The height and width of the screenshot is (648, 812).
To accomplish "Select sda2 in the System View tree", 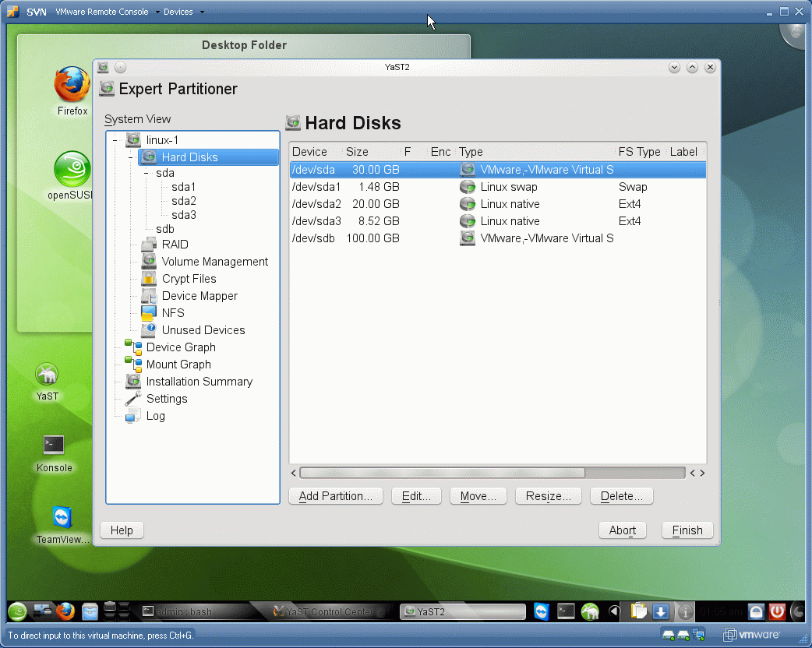I will click(184, 201).
